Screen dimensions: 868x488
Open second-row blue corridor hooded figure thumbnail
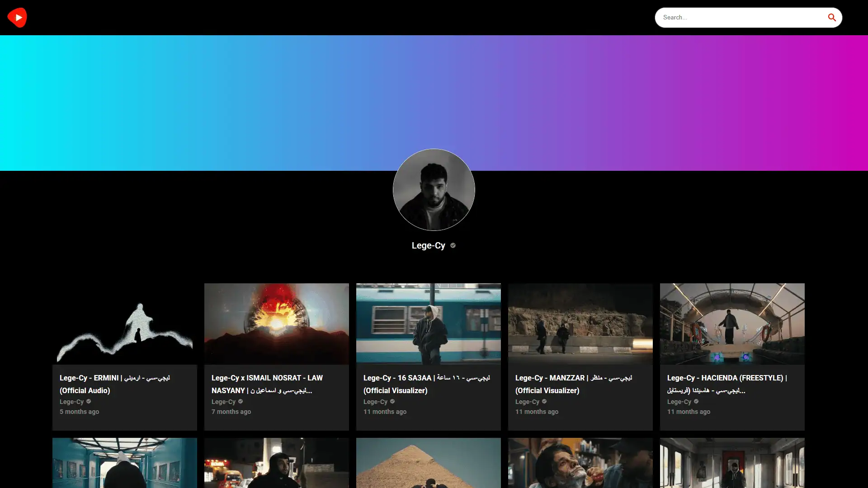(x=125, y=463)
